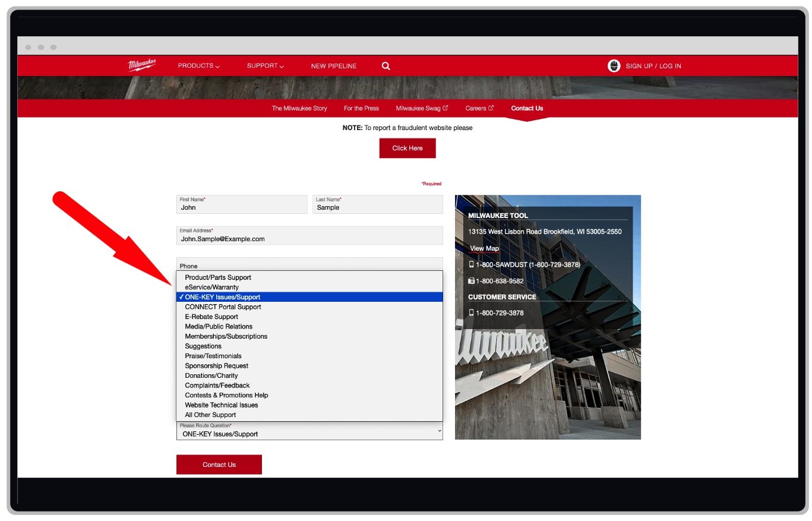Open The Milwaukee Story menu item

tap(299, 108)
